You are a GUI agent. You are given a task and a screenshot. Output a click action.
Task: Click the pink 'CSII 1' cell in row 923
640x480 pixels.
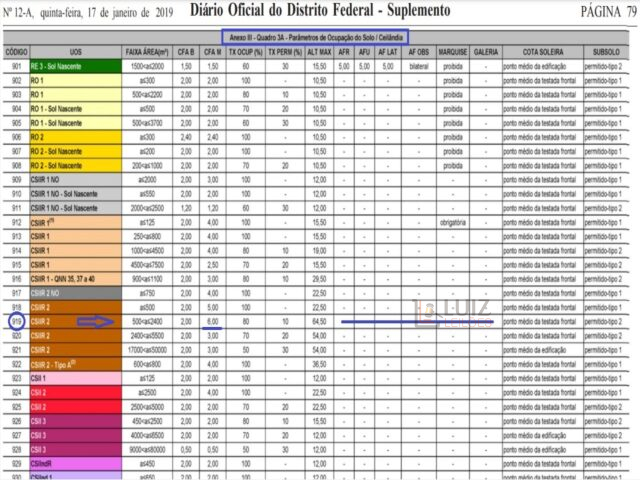(x=76, y=378)
